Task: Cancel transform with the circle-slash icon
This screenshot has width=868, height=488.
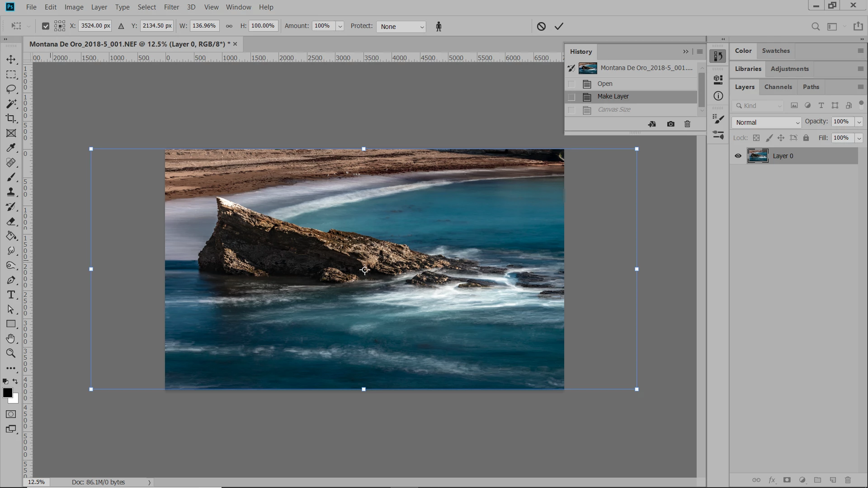Action: click(541, 26)
